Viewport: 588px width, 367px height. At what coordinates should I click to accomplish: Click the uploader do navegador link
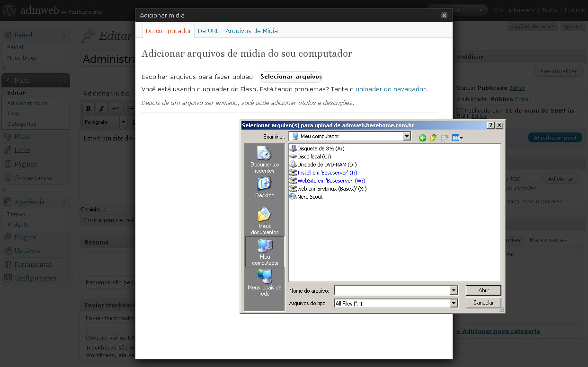(391, 89)
